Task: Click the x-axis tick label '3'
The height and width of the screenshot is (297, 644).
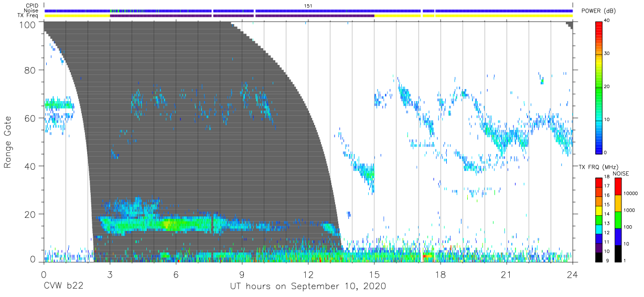Action: tap(110, 274)
